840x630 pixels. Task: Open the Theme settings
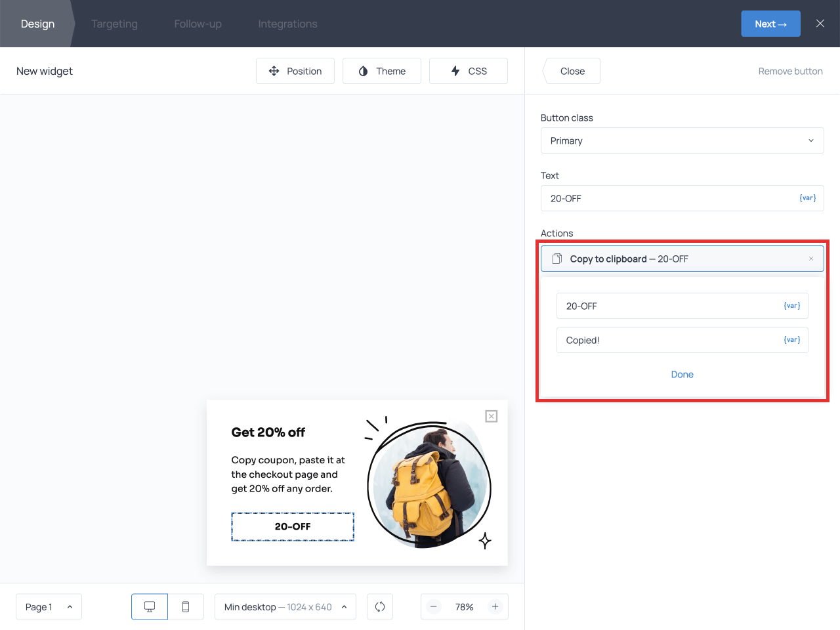tap(382, 71)
